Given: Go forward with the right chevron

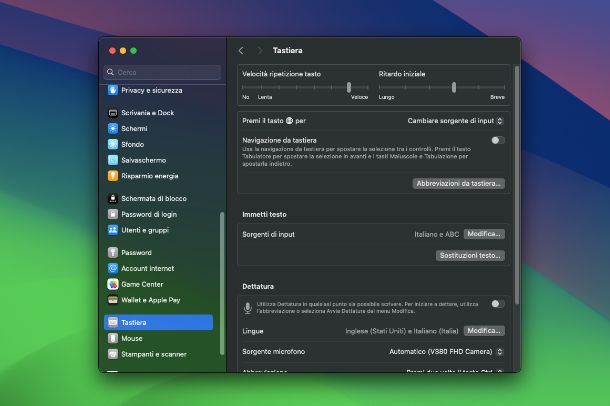Looking at the screenshot, I should [x=259, y=51].
